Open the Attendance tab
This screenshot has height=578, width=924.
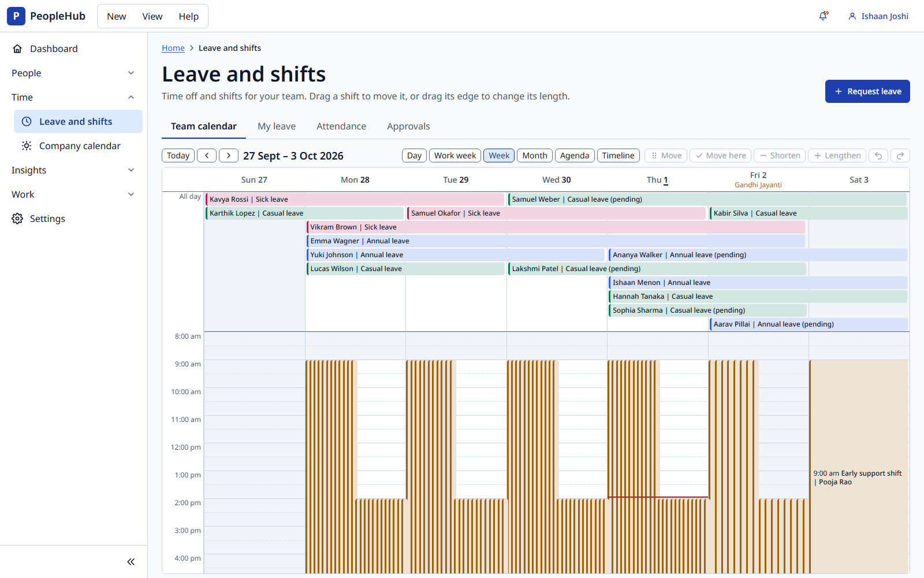click(x=341, y=126)
